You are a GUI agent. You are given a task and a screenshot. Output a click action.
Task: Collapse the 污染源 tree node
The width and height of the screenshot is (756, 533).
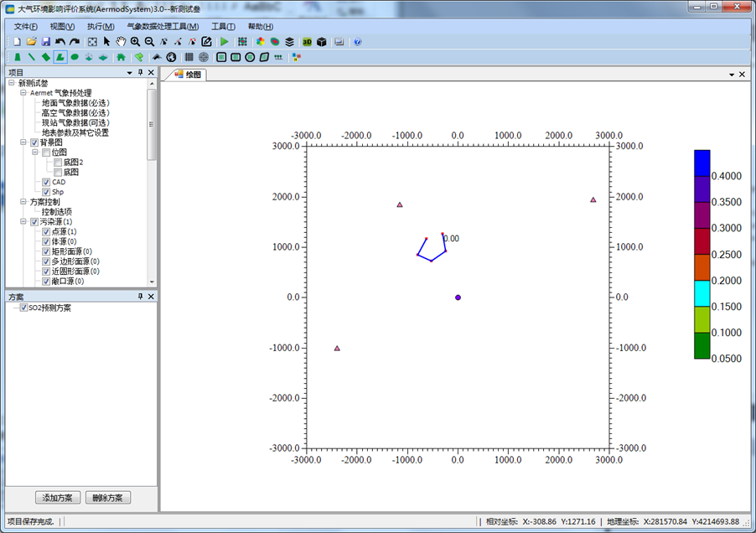pos(23,222)
